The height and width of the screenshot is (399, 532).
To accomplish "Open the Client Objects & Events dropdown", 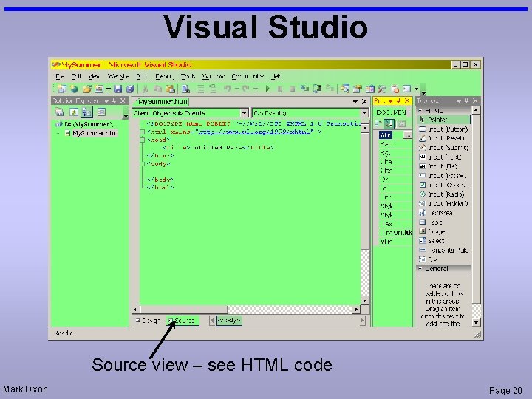I will (x=244, y=113).
